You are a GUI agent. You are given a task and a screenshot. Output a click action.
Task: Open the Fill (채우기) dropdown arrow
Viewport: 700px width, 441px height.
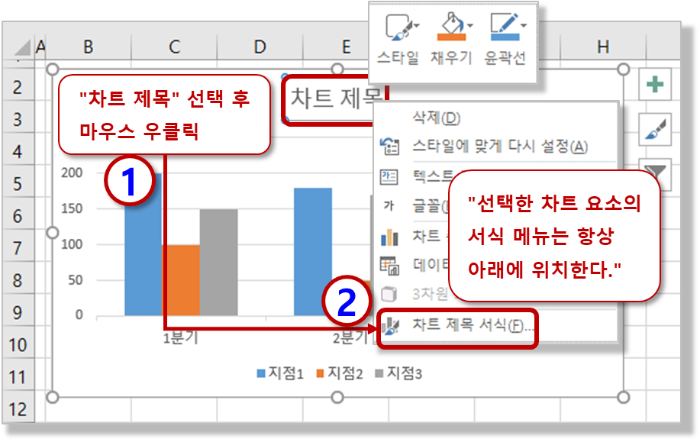point(470,25)
